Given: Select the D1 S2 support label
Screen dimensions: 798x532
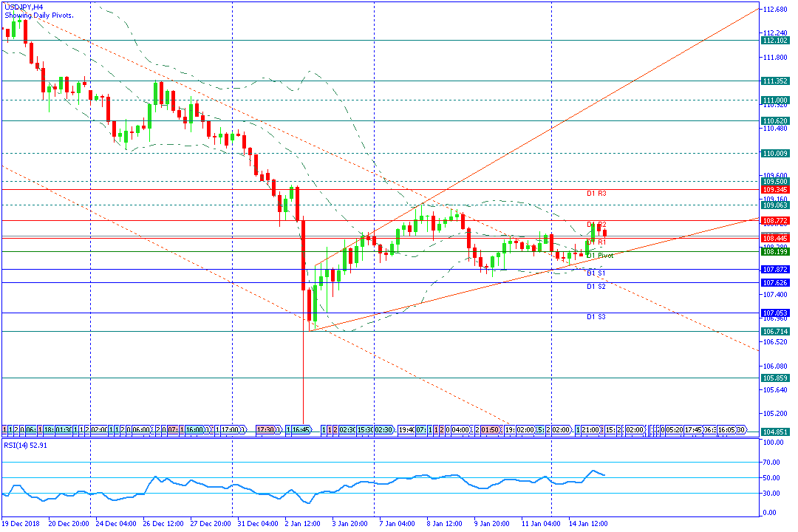Looking at the screenshot, I should [x=596, y=287].
